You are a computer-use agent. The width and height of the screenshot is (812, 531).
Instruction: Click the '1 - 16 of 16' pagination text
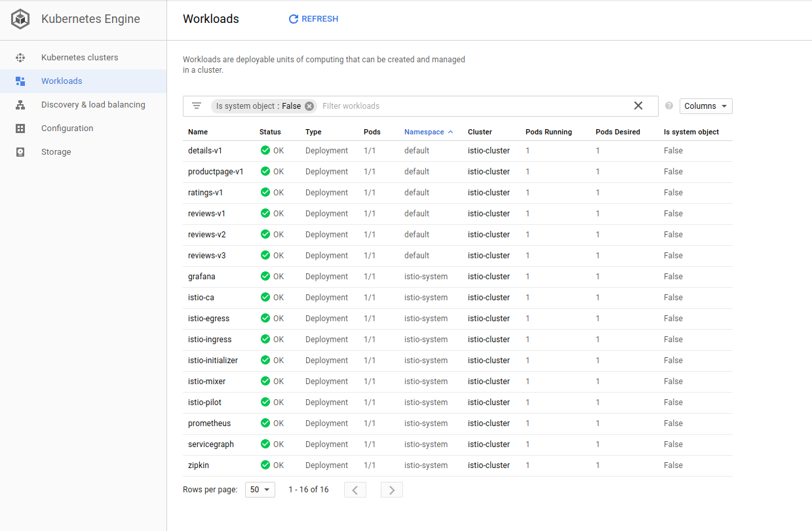pyautogui.click(x=309, y=490)
